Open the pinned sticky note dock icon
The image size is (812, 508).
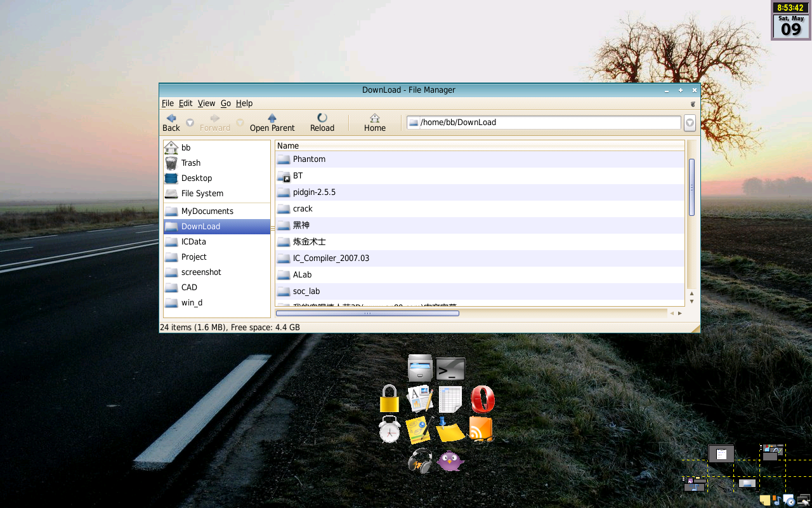tap(450, 430)
